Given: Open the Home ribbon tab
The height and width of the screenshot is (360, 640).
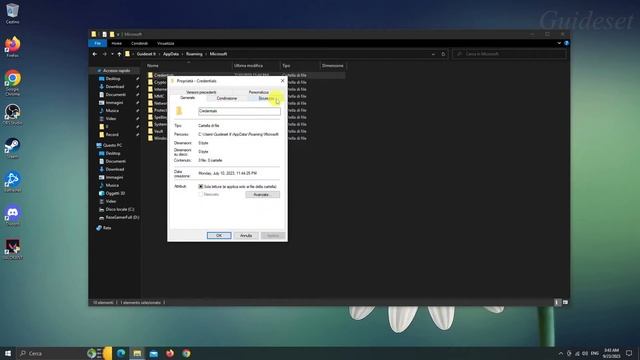Looking at the screenshot, I should (x=116, y=43).
